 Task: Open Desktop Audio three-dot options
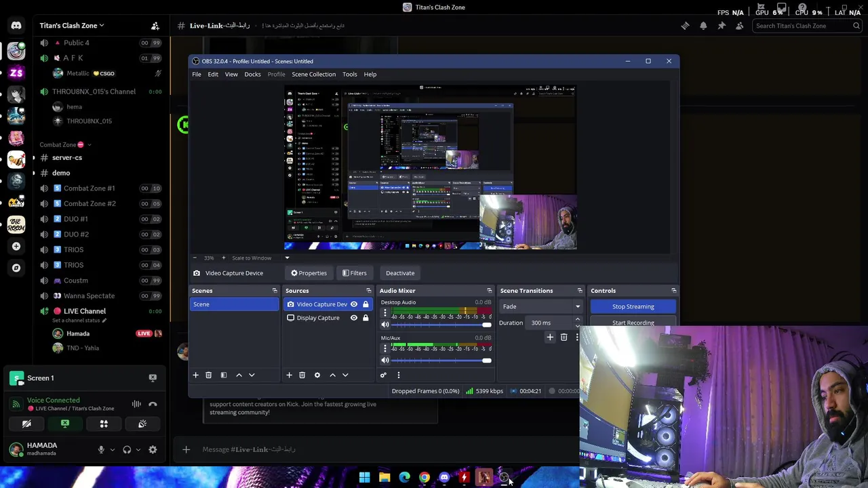(384, 313)
